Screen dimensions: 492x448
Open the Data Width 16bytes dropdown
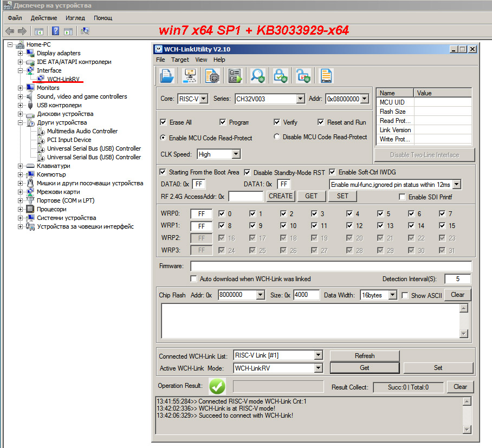coord(392,295)
